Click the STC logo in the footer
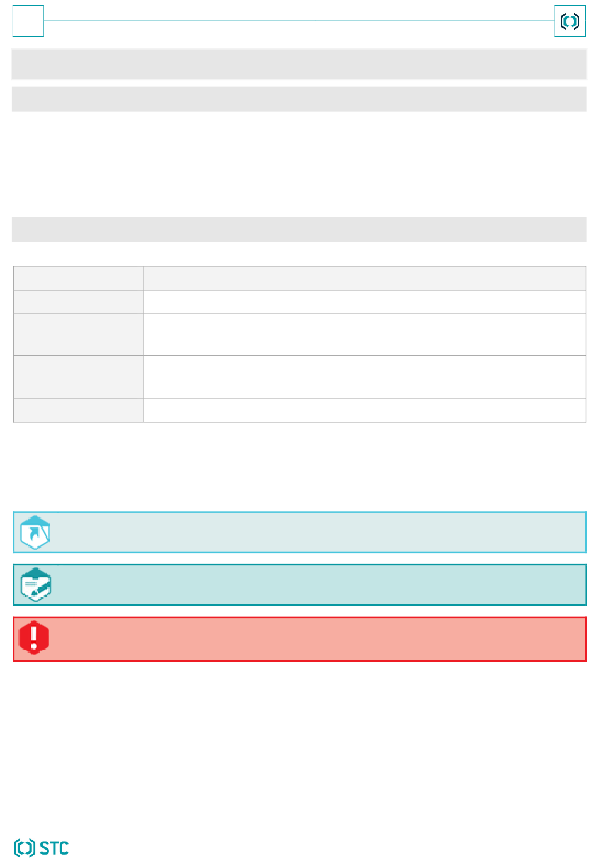This screenshot has height=868, width=598. tap(42, 848)
